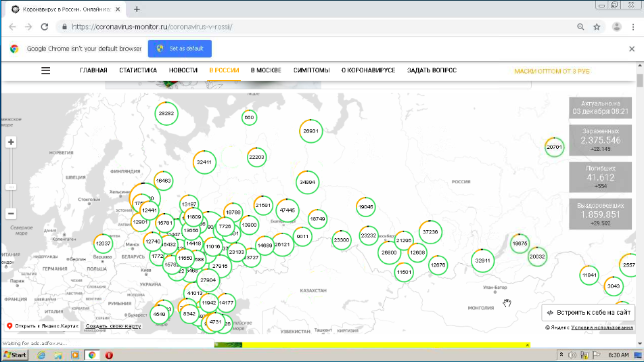
Task: Click the map zoom slider handle
Action: (x=11, y=187)
